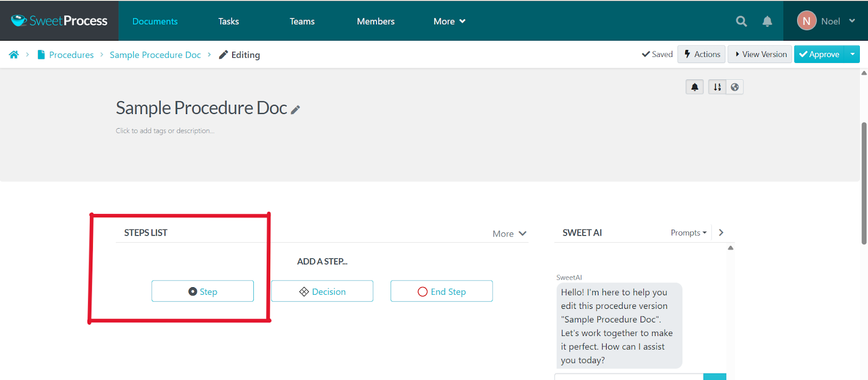Image resolution: width=868 pixels, height=380 pixels.
Task: Expand the More menu in navigation
Action: [449, 21]
